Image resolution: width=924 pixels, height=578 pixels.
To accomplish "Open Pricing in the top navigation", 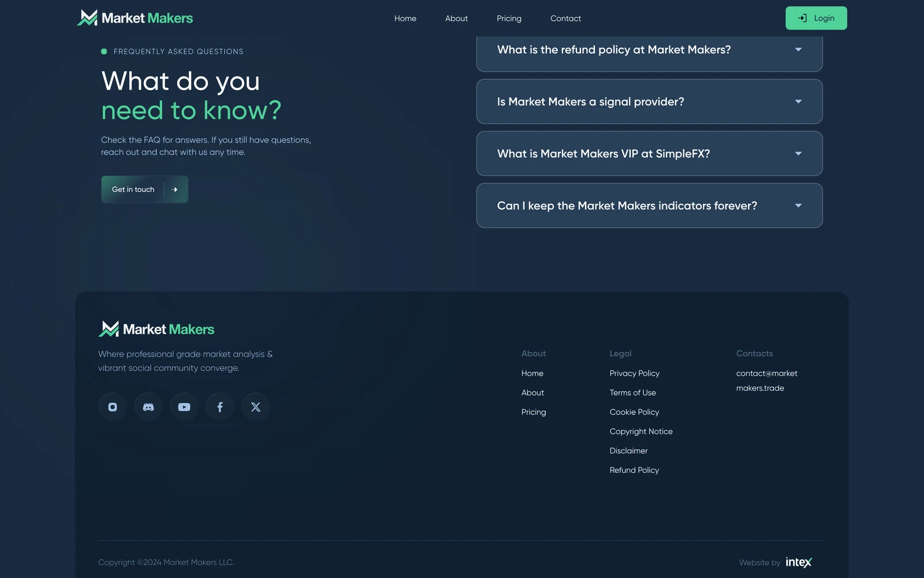I will pyautogui.click(x=509, y=18).
